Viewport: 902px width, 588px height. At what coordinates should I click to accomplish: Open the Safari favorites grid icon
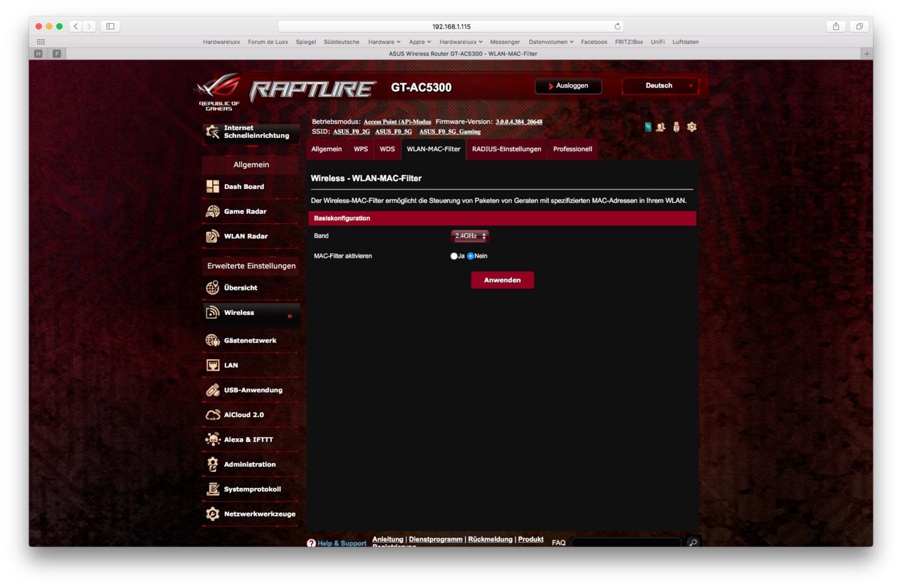tap(41, 42)
